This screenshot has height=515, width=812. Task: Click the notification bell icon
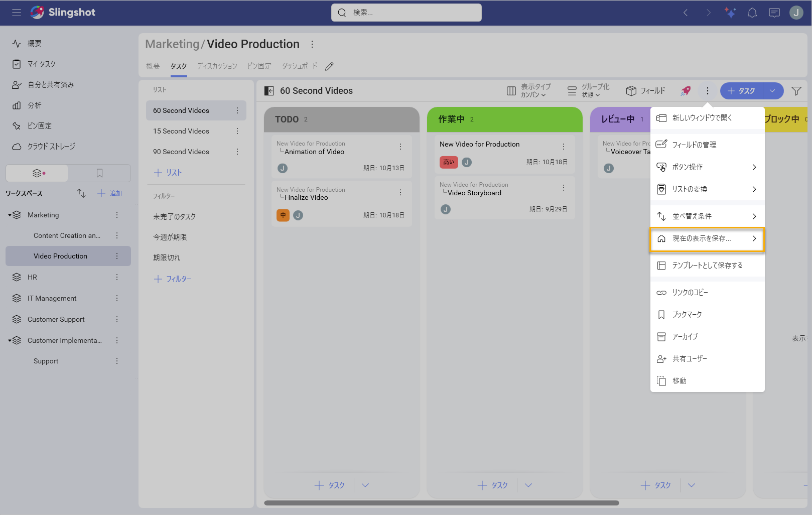[752, 13]
